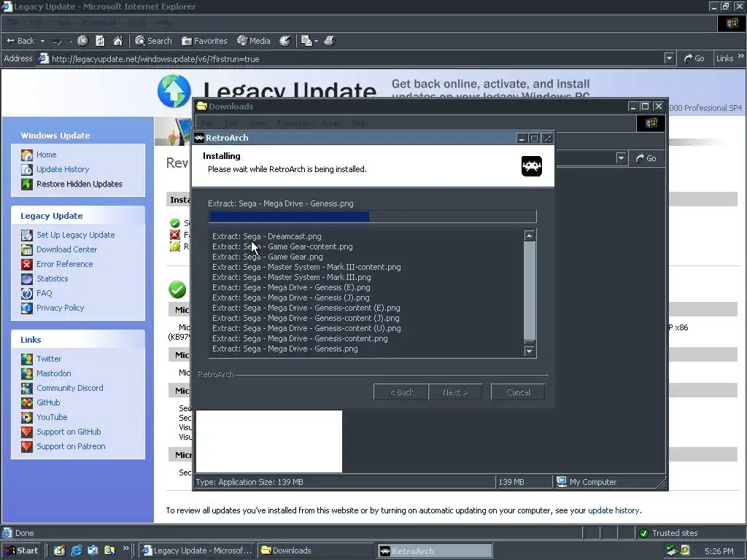
Task: Open the View menu in Downloads window
Action: click(x=258, y=124)
